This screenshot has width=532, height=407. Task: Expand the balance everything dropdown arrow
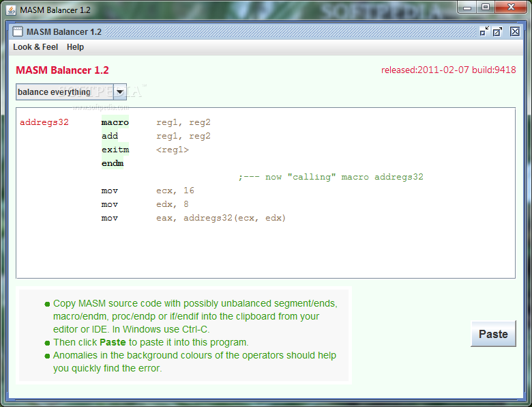click(x=120, y=92)
